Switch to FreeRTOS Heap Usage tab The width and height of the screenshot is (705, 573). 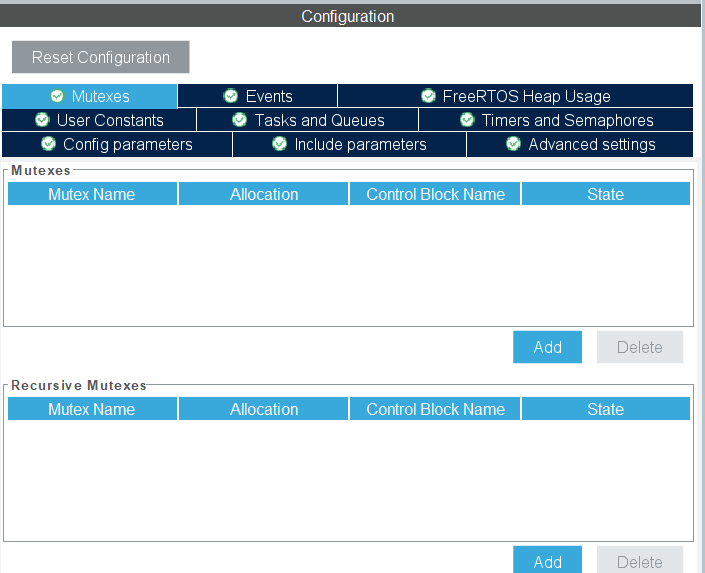point(515,96)
